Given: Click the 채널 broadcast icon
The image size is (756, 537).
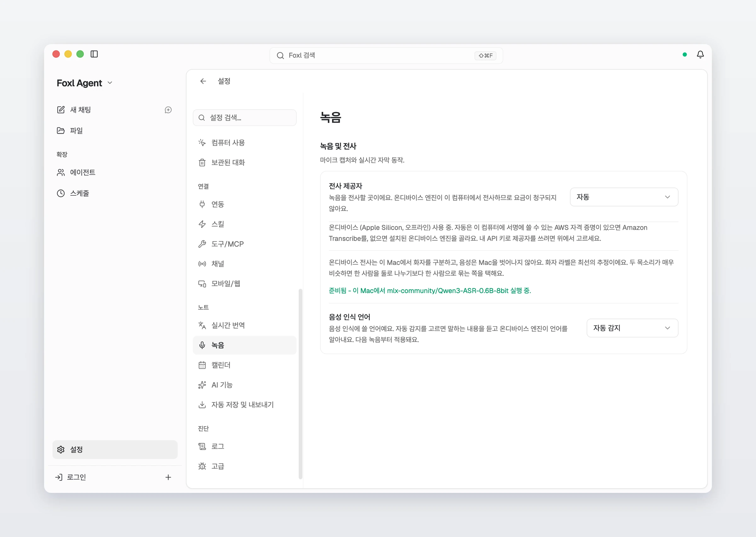Looking at the screenshot, I should (202, 263).
